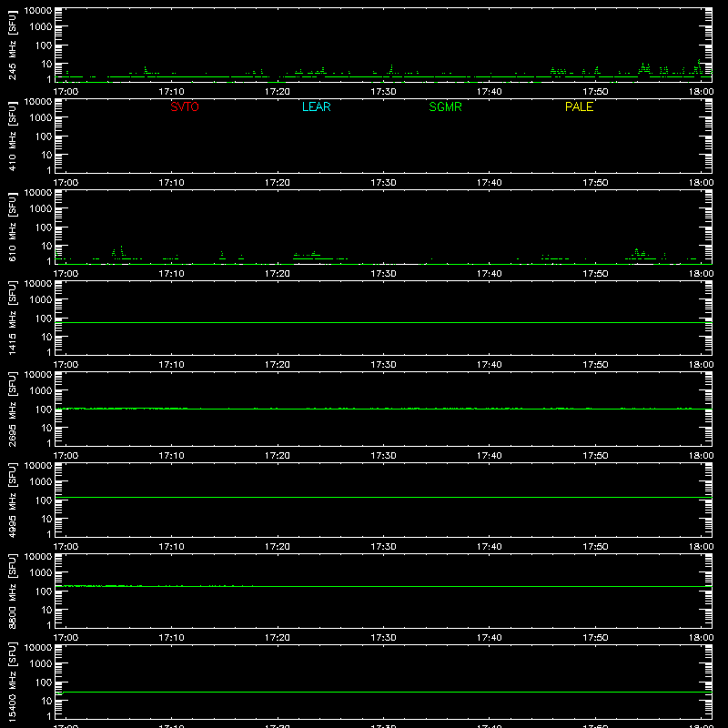Click the yellow PALE station label
Screen dimensions: 728x728
(579, 106)
